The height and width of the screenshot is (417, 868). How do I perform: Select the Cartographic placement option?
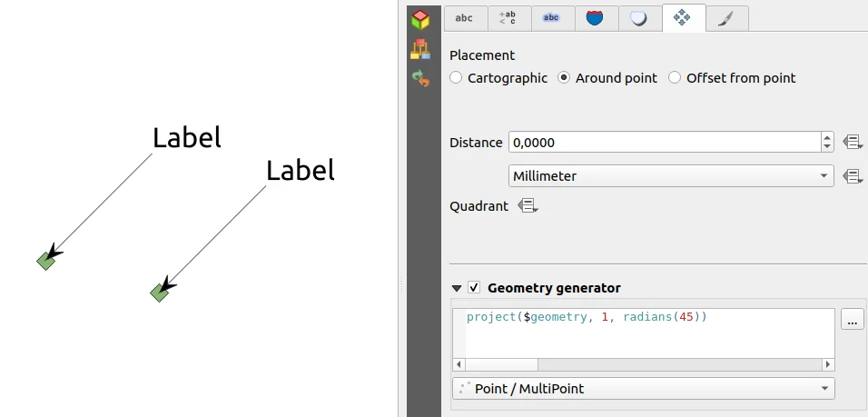(x=456, y=78)
